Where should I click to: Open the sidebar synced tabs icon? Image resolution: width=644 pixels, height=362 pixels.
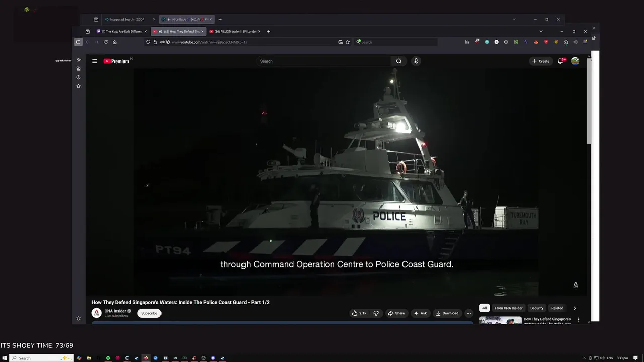(78, 69)
